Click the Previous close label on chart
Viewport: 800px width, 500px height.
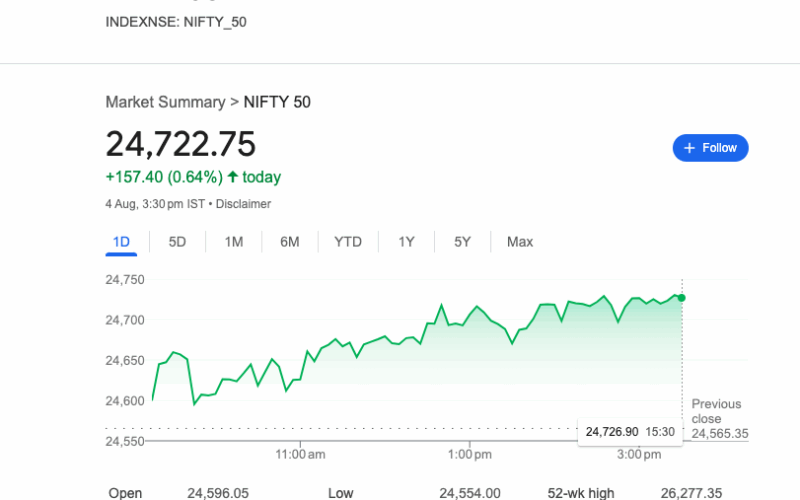tap(717, 411)
